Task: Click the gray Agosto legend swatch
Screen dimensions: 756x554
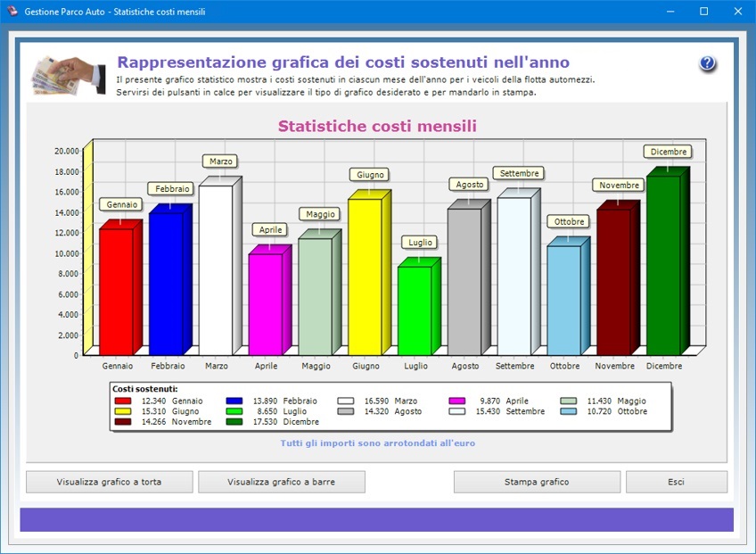Action: (x=346, y=411)
